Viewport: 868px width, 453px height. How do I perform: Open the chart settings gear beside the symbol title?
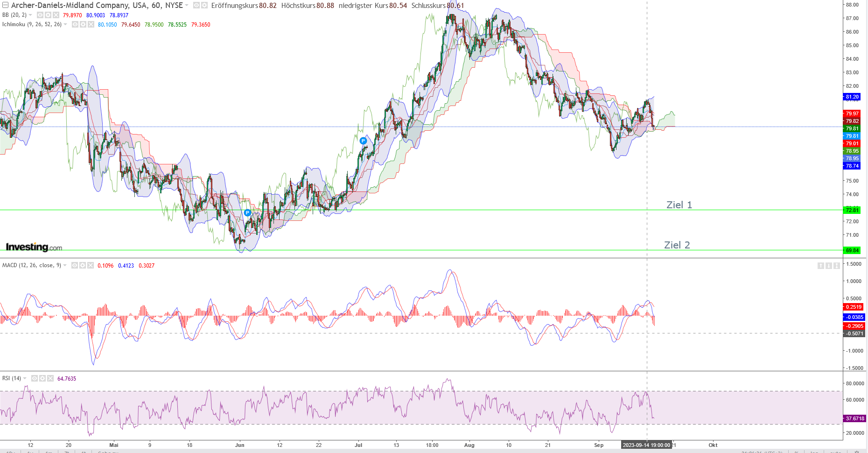(x=205, y=6)
